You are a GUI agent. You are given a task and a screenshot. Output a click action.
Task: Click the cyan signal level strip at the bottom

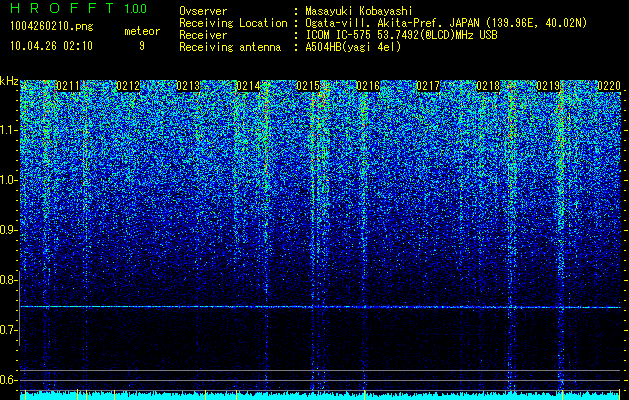[x=320, y=396]
